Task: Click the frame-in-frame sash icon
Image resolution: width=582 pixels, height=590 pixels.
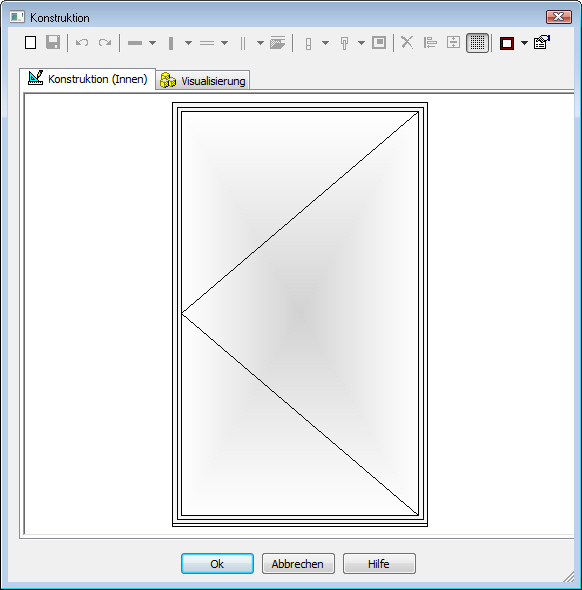Action: click(x=379, y=43)
